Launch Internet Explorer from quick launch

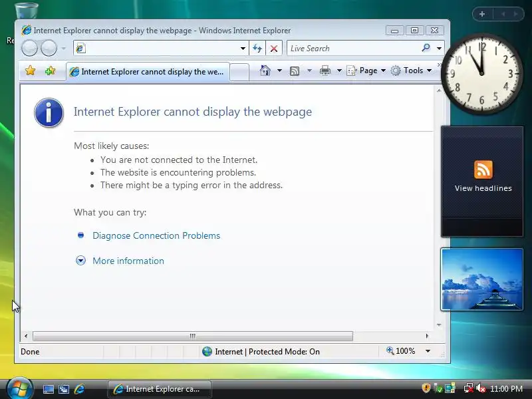[79, 389]
